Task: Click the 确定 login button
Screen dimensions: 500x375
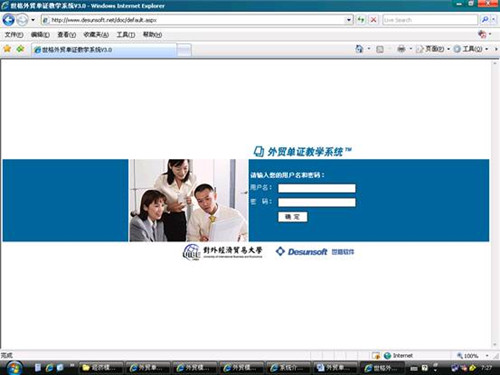Action: [x=292, y=217]
